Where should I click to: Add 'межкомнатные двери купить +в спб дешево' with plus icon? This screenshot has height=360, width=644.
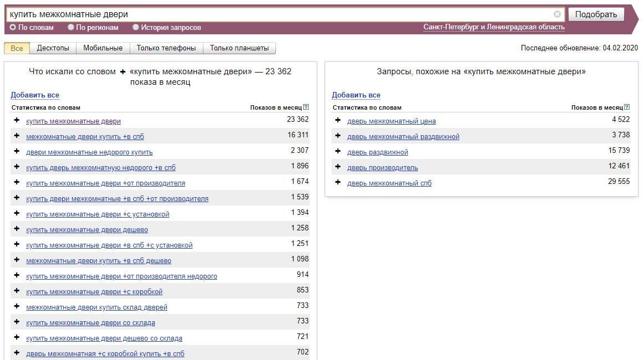coord(17,260)
